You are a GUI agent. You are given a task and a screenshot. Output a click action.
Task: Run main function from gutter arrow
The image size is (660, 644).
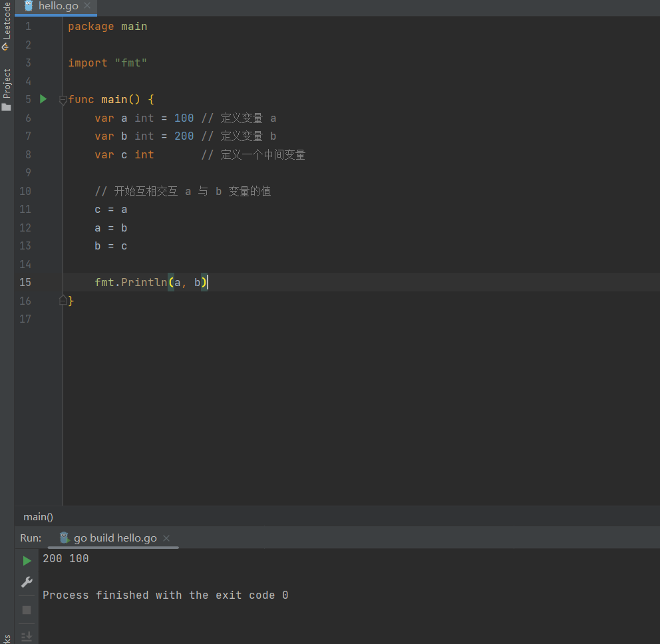click(43, 99)
